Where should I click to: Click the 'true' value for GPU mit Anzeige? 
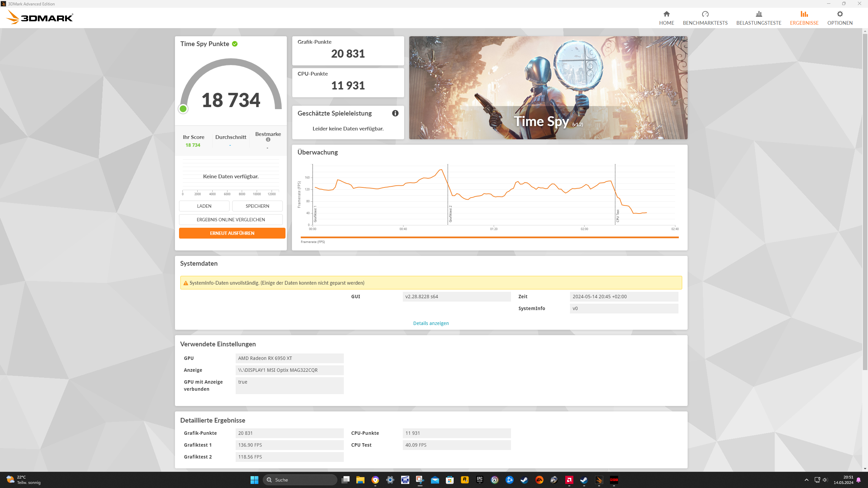(x=290, y=386)
